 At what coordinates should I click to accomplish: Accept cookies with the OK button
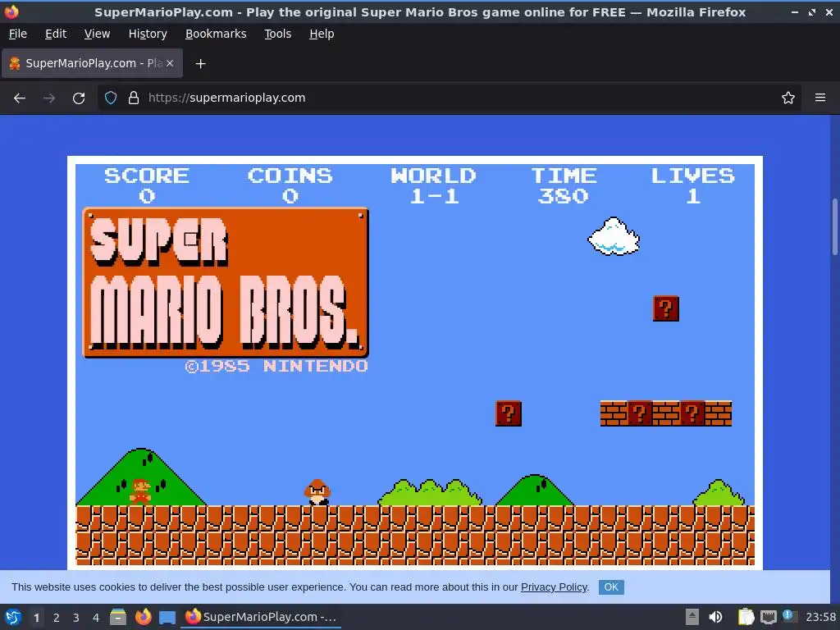(x=611, y=587)
